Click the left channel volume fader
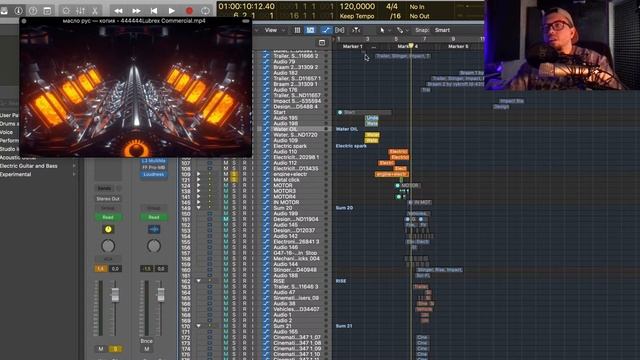 116,295
